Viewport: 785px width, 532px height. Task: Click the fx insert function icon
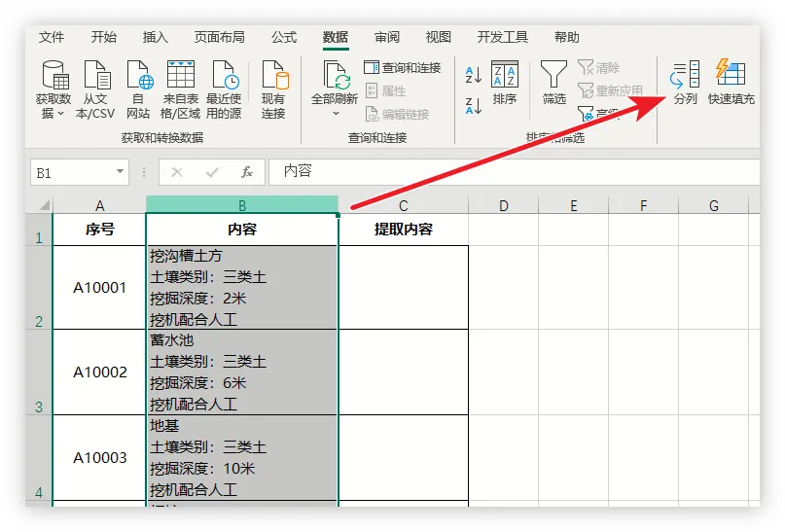point(247,172)
